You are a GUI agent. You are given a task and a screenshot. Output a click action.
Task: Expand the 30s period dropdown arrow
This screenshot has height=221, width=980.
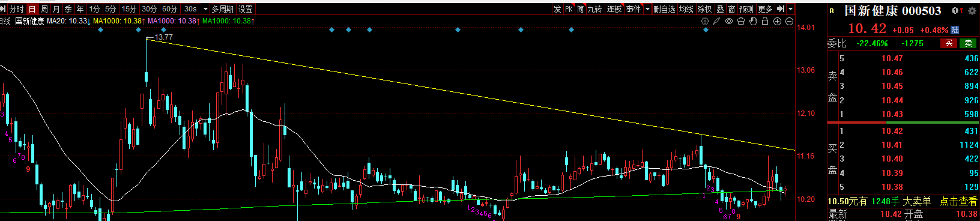(205, 9)
